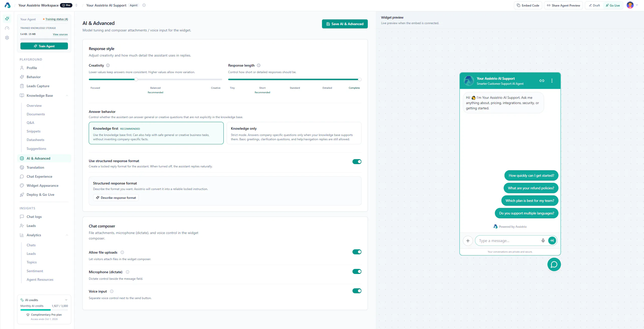Click the Microphone (dictate) info icon
This screenshot has height=329, width=644.
tap(128, 272)
